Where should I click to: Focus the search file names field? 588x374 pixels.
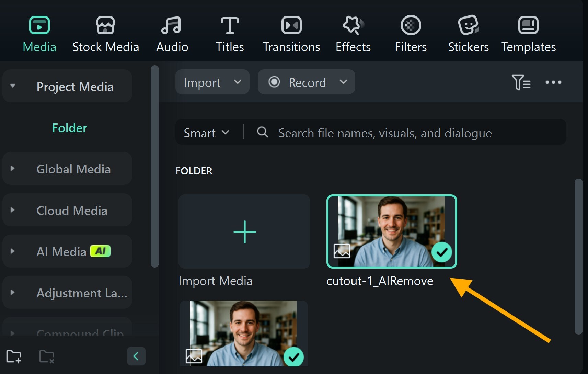pos(385,133)
